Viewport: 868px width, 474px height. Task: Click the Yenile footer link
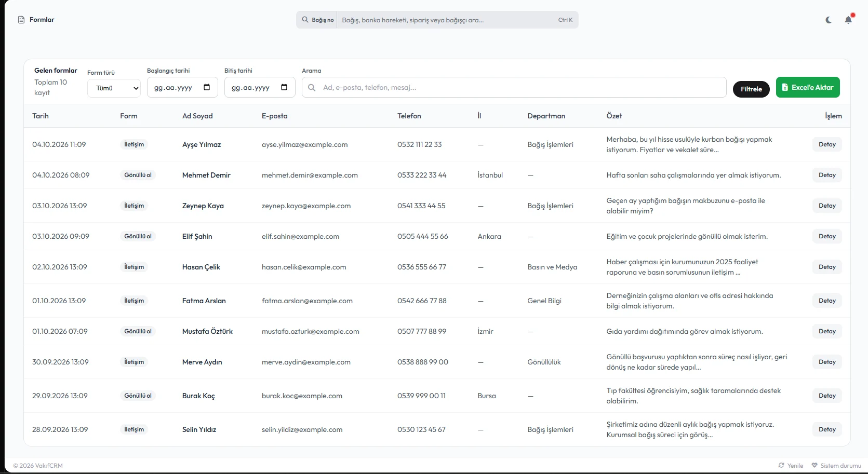(x=791, y=465)
